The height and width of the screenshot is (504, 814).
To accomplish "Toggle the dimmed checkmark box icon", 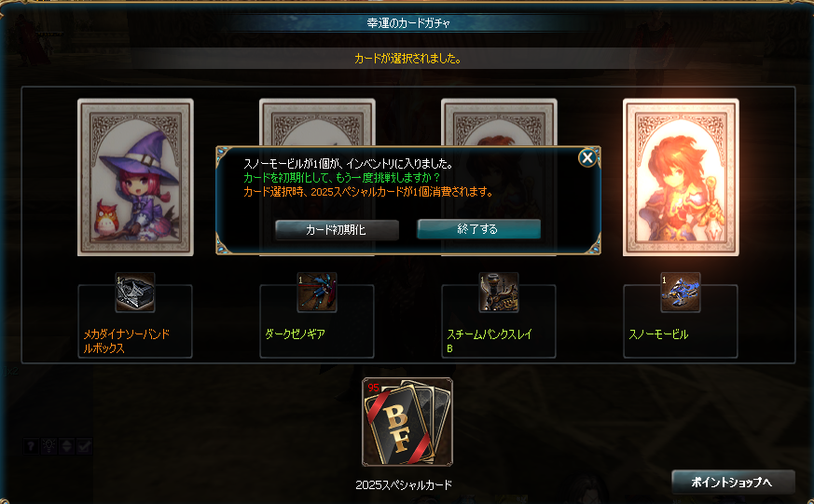I will pos(85,446).
